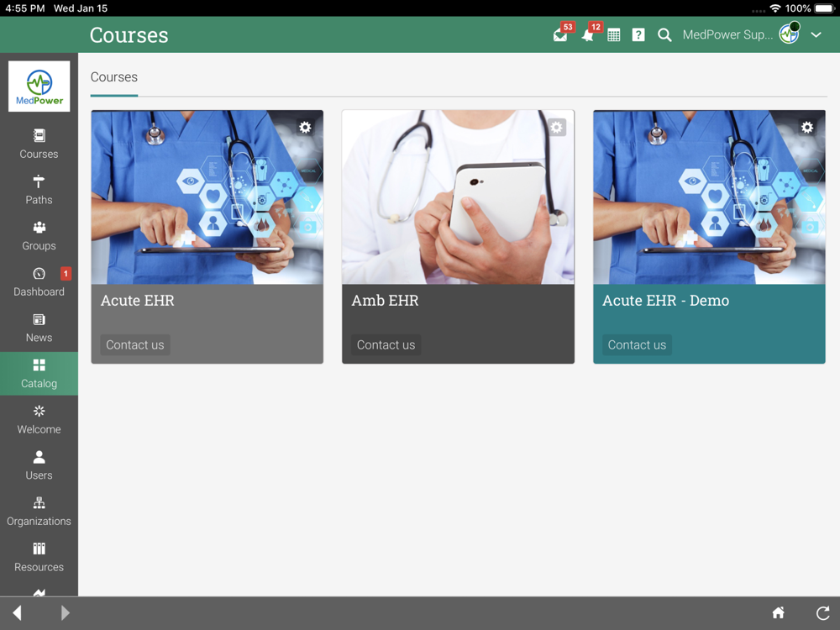Click the MedPower logo in sidebar

(x=39, y=87)
